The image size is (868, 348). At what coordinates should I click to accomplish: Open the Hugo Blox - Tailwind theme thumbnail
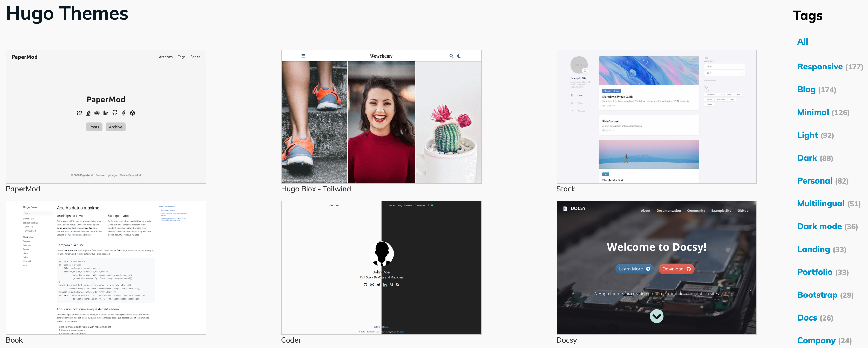click(x=381, y=116)
